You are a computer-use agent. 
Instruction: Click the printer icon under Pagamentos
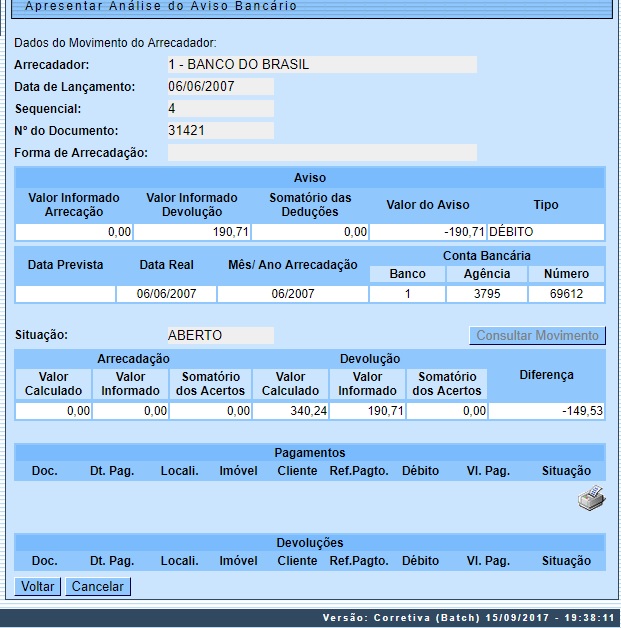(591, 499)
